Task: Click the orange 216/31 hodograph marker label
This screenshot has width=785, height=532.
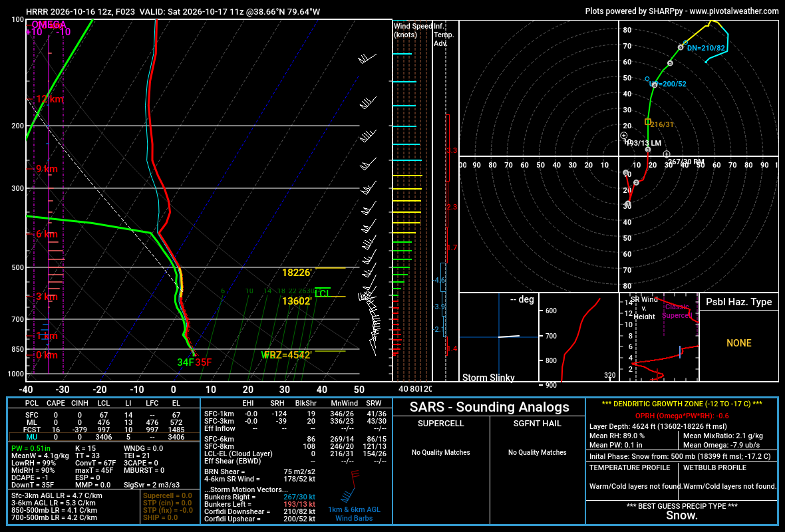Action: (662, 124)
